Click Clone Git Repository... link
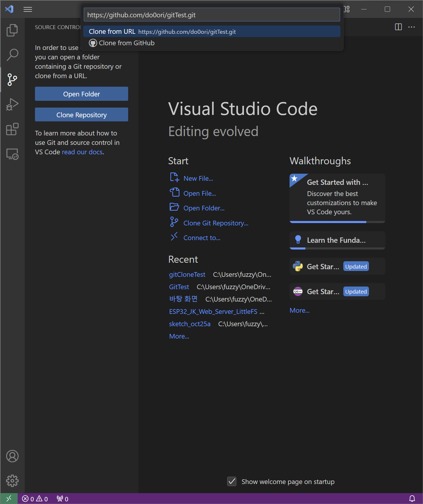Image resolution: width=423 pixels, height=504 pixels. (x=216, y=223)
